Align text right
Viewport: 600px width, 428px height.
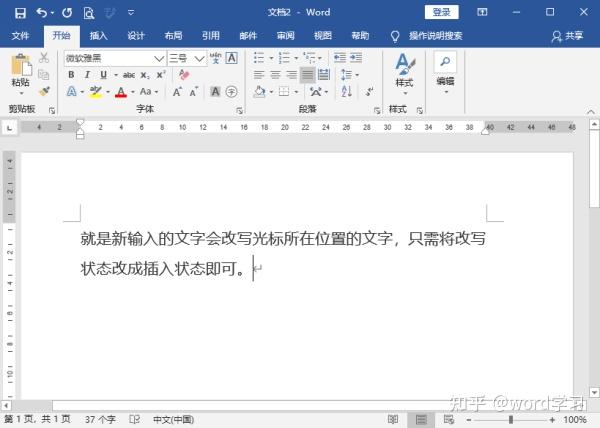[291, 75]
